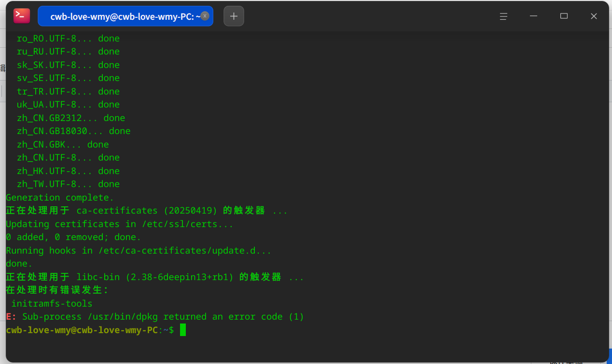Click the 'zh_TW.UTF-8... done' line
Image resolution: width=612 pixels, height=364 pixels.
click(x=68, y=184)
